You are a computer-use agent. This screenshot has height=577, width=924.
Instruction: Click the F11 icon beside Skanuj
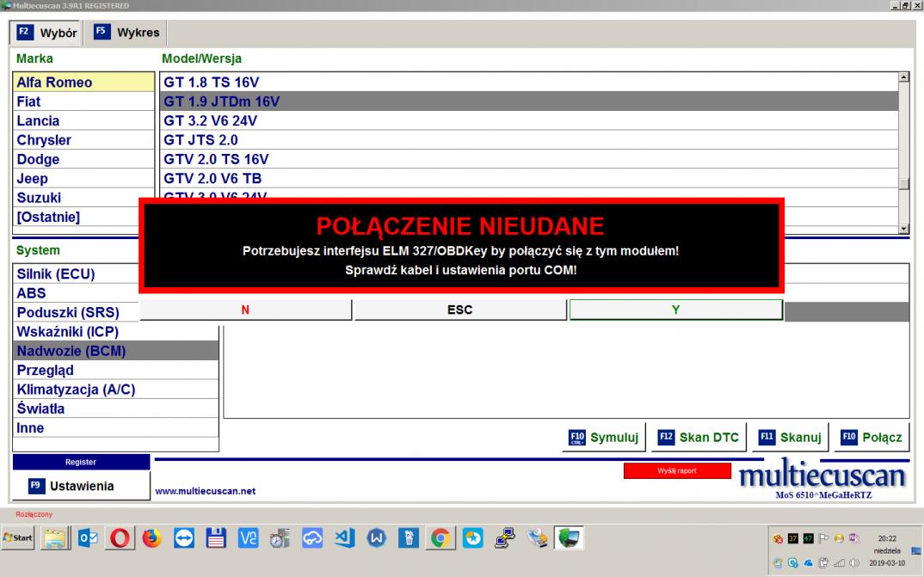(767, 437)
